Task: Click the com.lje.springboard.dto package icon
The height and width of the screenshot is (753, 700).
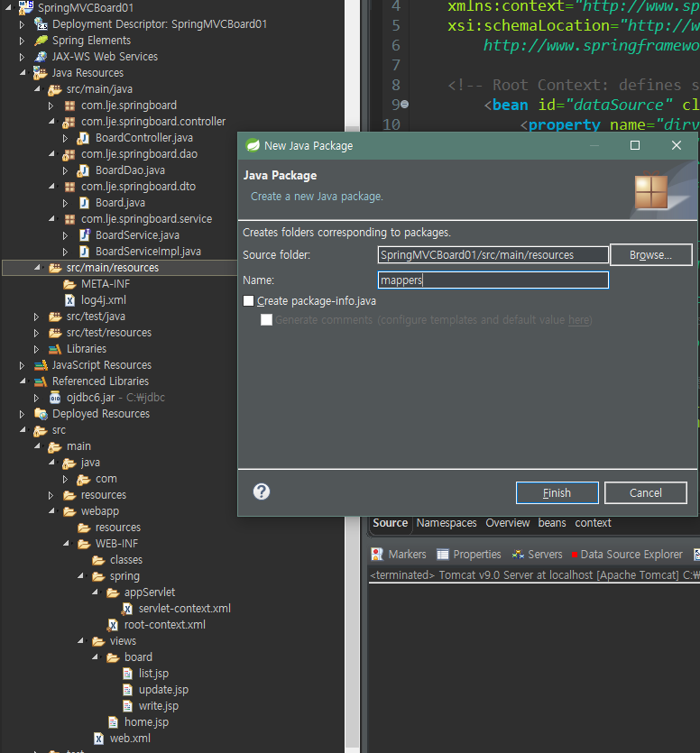Action: 69,187
